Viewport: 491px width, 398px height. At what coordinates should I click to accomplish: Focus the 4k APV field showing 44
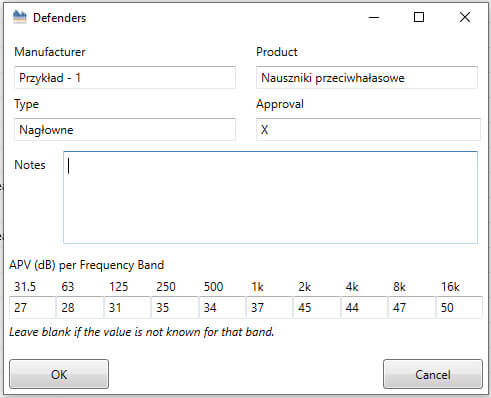coord(364,307)
